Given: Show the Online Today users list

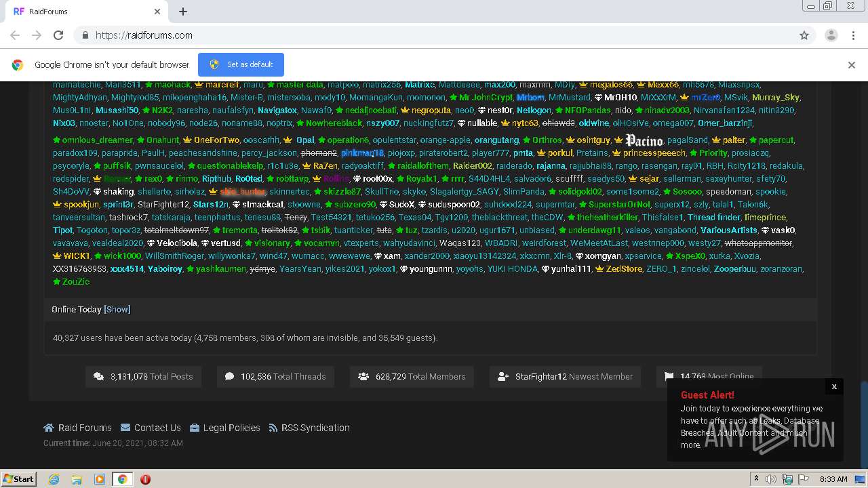Looking at the screenshot, I should [x=117, y=309].
